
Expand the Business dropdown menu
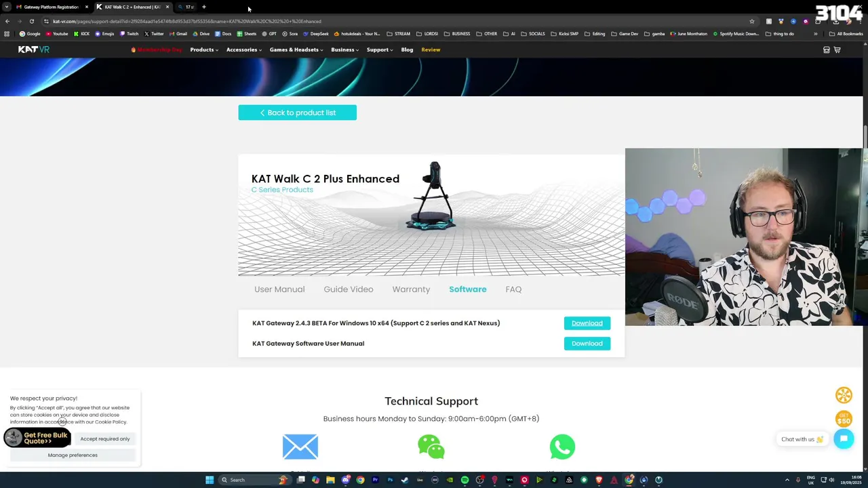345,49
